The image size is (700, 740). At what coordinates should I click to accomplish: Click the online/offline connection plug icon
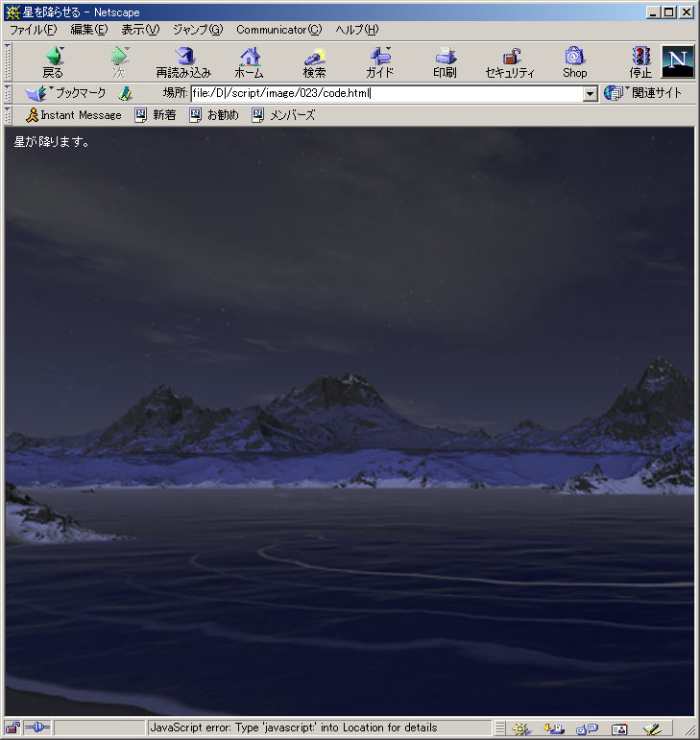[37, 728]
